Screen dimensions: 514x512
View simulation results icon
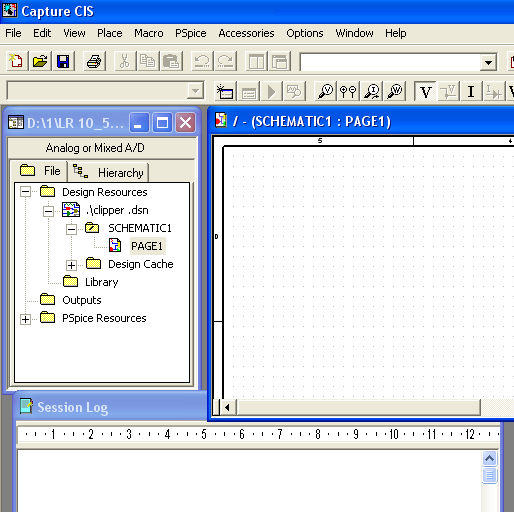(294, 91)
